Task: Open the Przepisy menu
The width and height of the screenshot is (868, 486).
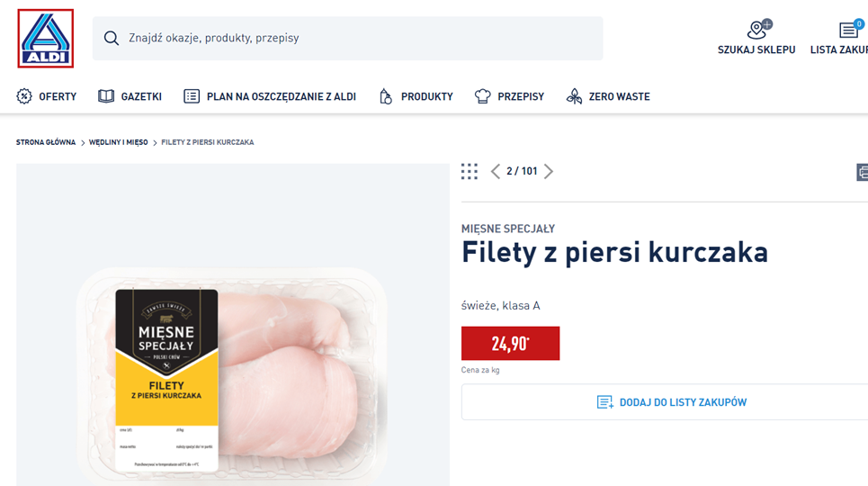Action: 509,96
